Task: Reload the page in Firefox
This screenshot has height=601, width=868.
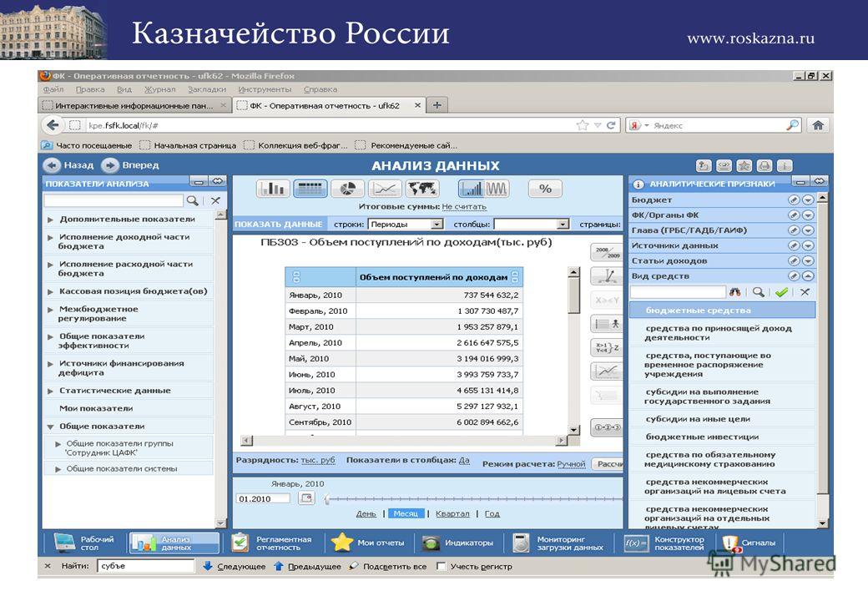Action: (611, 125)
